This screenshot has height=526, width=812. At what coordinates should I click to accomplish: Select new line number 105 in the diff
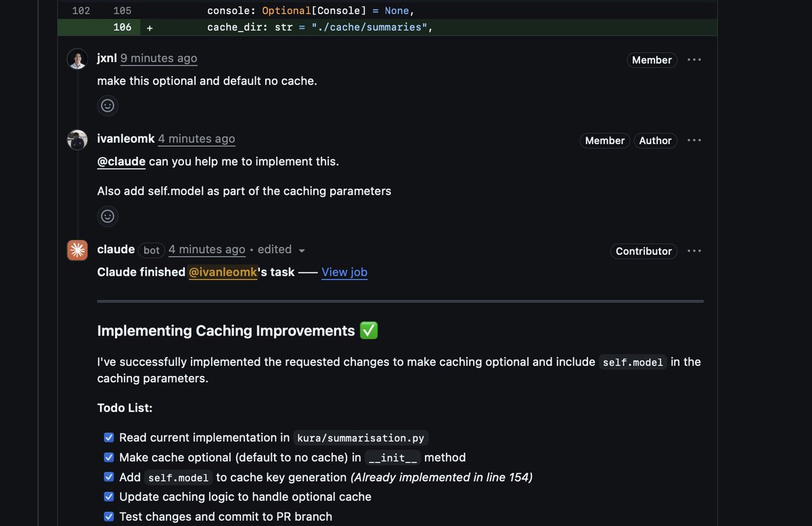pyautogui.click(x=122, y=11)
